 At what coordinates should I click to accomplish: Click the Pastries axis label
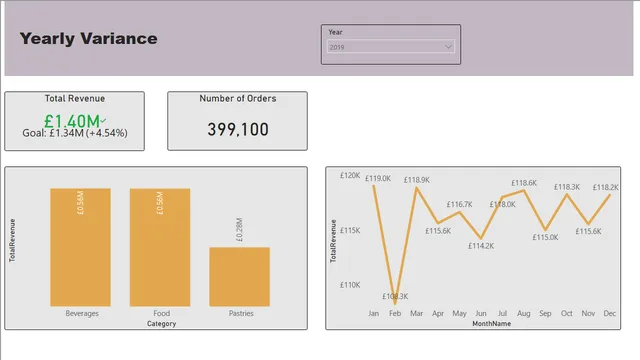click(x=241, y=313)
